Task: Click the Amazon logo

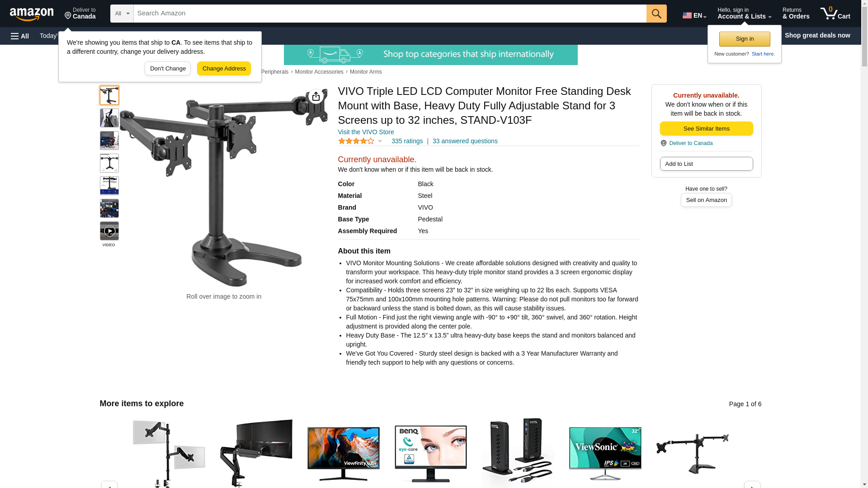Action: click(32, 14)
